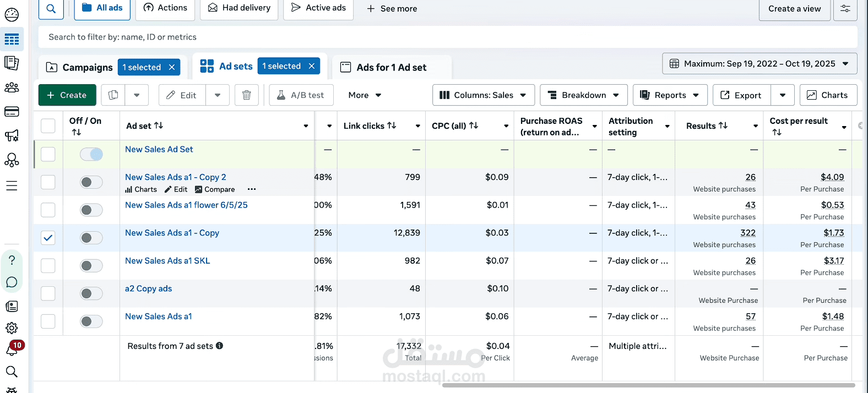Expand the Breakdown dropdown
The image size is (868, 393).
point(584,95)
